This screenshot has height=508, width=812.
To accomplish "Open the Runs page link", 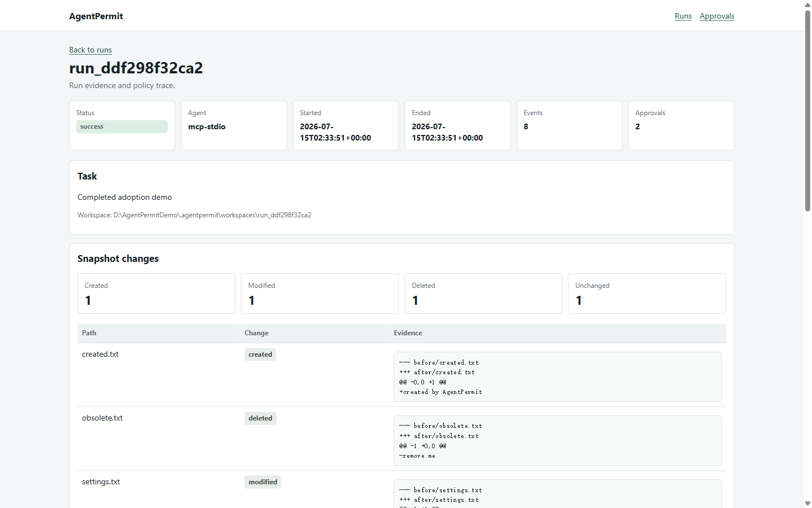I will [683, 16].
